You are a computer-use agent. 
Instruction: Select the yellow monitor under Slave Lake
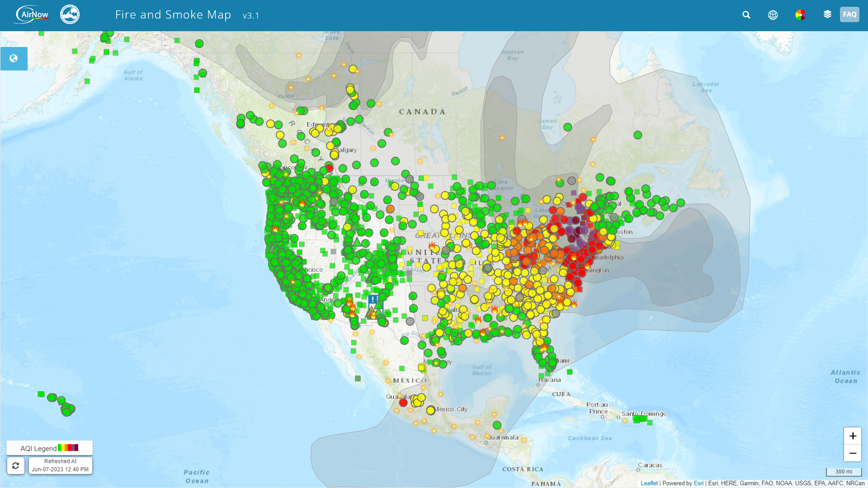point(353,69)
